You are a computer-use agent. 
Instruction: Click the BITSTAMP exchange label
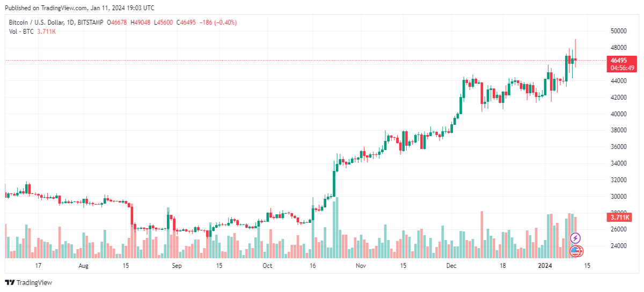[x=90, y=23]
